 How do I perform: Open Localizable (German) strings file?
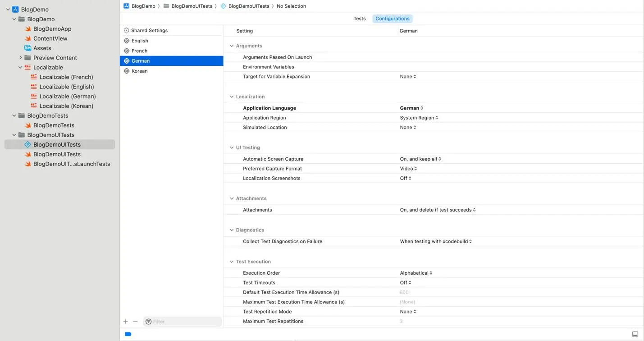coord(68,96)
